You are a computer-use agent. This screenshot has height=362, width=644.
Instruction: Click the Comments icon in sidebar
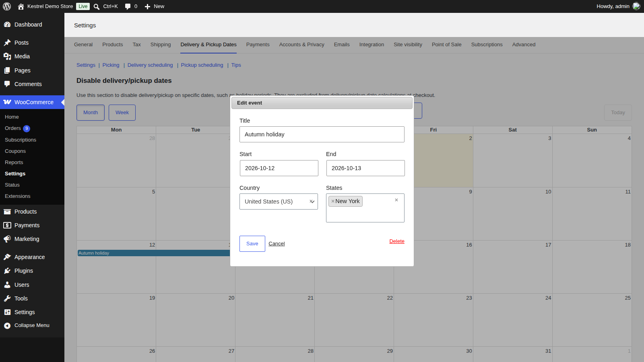(x=7, y=84)
